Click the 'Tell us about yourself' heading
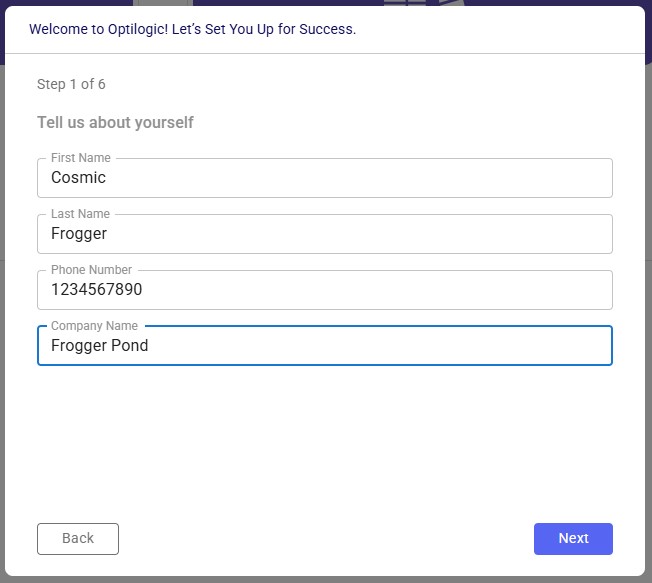This screenshot has width=652, height=583. [115, 122]
